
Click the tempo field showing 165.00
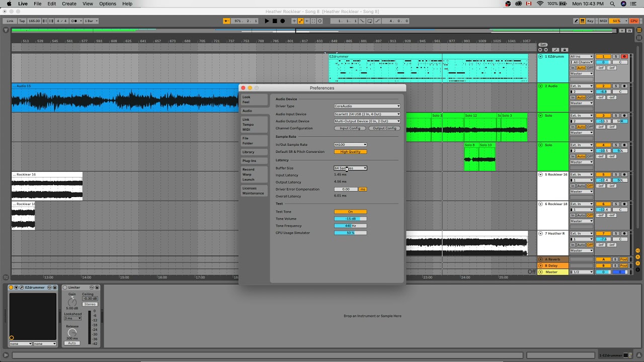pos(34,21)
